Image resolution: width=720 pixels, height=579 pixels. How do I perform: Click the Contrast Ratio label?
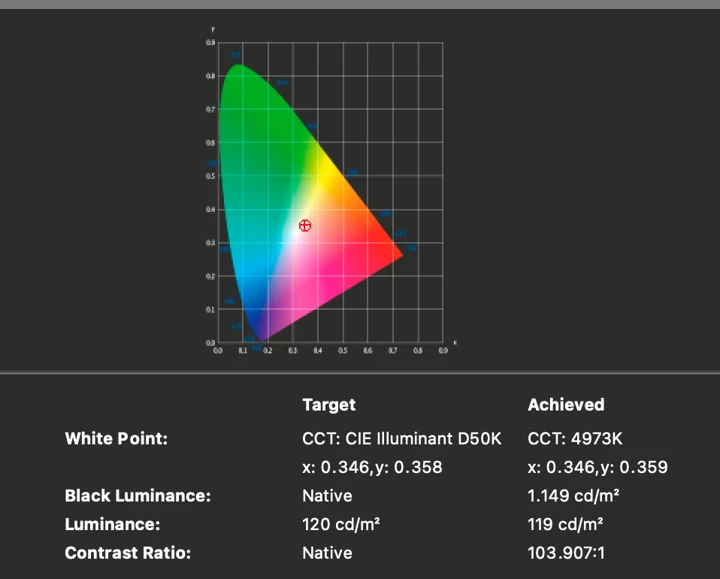click(x=128, y=553)
